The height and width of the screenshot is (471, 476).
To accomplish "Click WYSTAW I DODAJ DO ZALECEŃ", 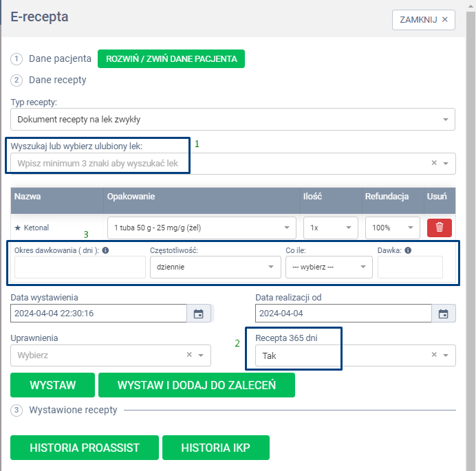I will coord(197,385).
